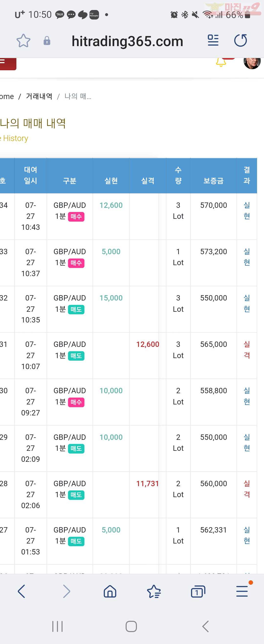264x644 pixels.
Task: Tap the hitrading365.com address field
Action: click(x=127, y=41)
